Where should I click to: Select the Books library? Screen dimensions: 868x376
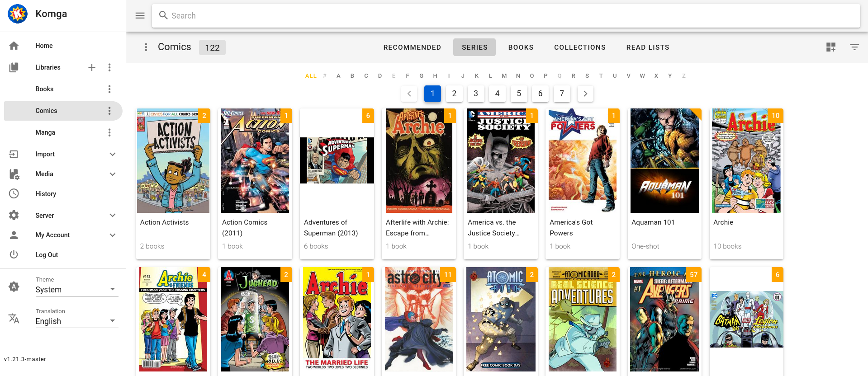click(x=44, y=89)
